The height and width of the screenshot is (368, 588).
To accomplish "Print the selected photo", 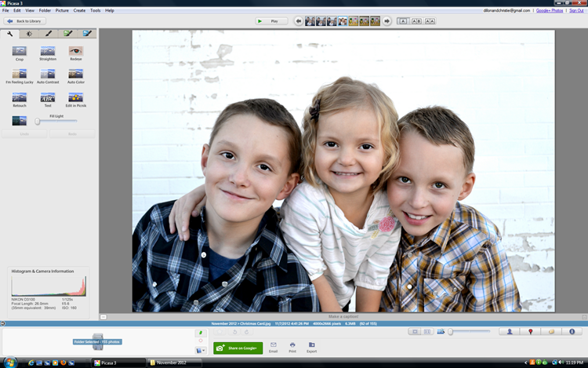I will (x=292, y=348).
